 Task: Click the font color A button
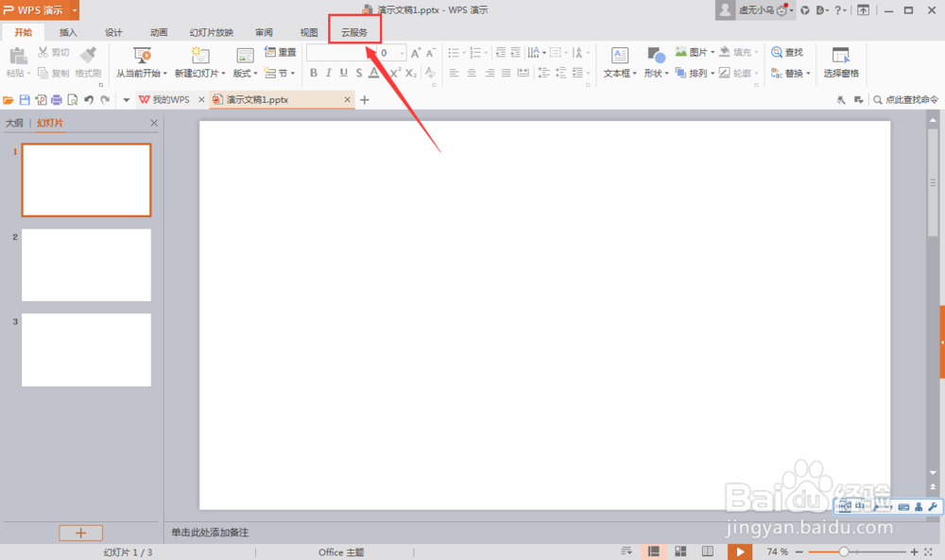pyautogui.click(x=373, y=73)
